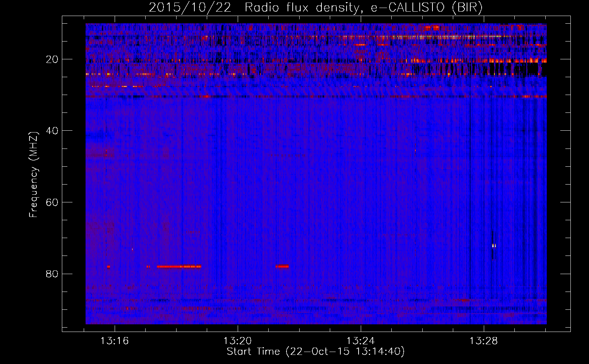Click the long red emission bar near 78 MHz
This screenshot has width=589, height=364.
[x=179, y=266]
